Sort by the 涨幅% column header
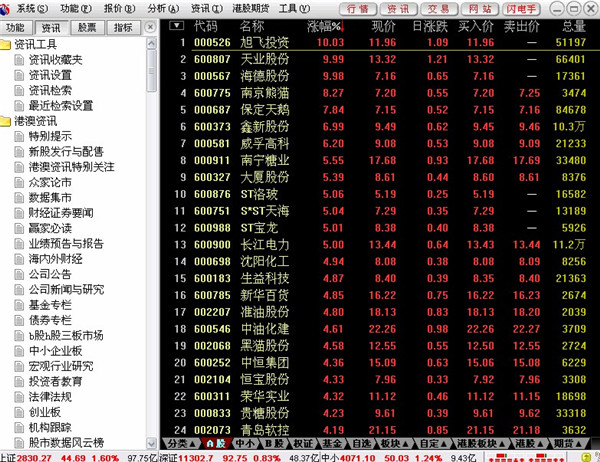This screenshot has height=462, width=600. [325, 26]
